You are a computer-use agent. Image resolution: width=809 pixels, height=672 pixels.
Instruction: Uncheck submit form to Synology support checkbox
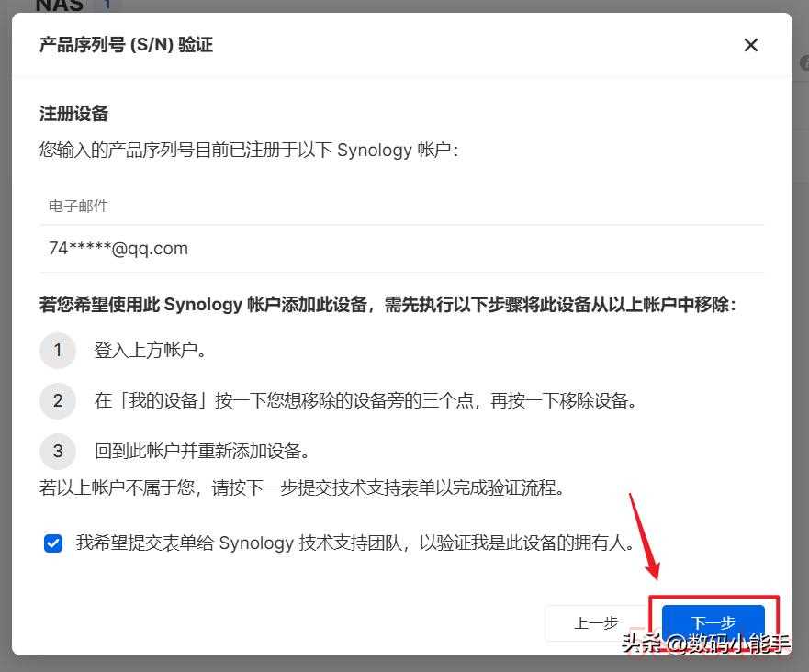[53, 543]
